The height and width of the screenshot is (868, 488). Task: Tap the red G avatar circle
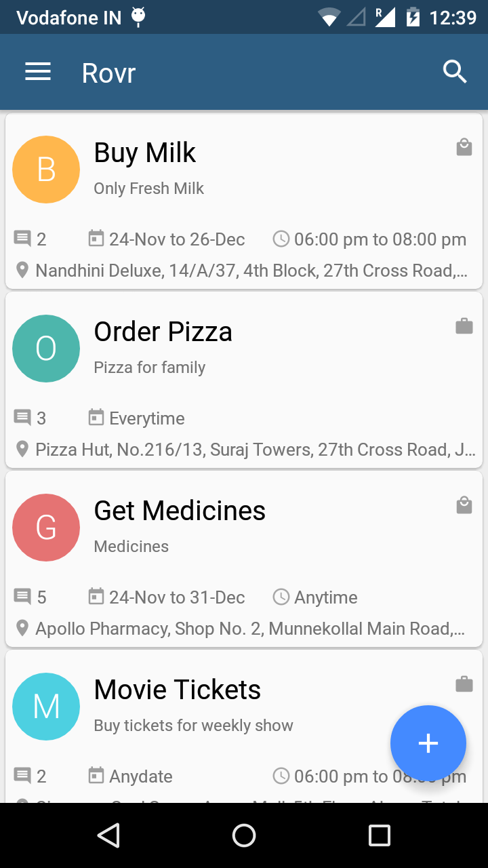tap(46, 528)
